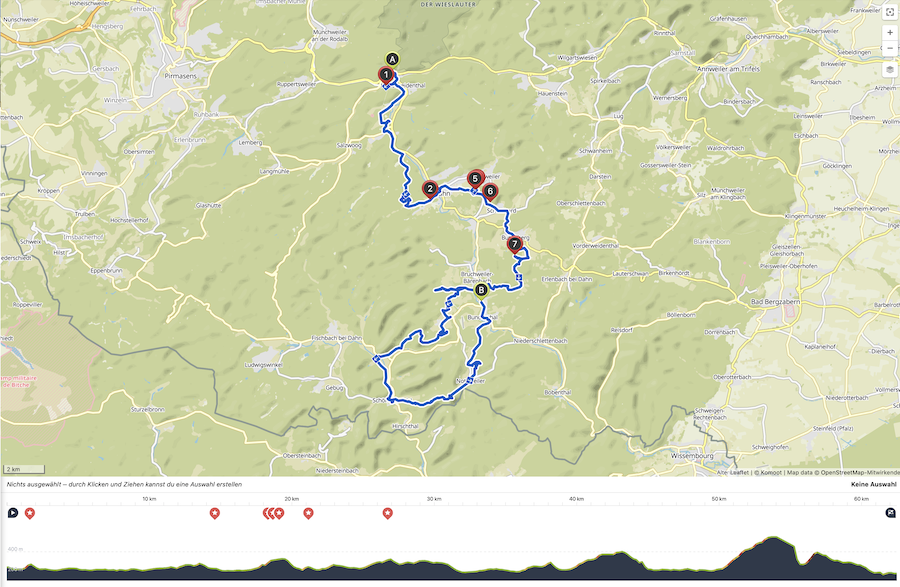
Task: Open highlight marker 2 on the map
Action: pos(429,189)
